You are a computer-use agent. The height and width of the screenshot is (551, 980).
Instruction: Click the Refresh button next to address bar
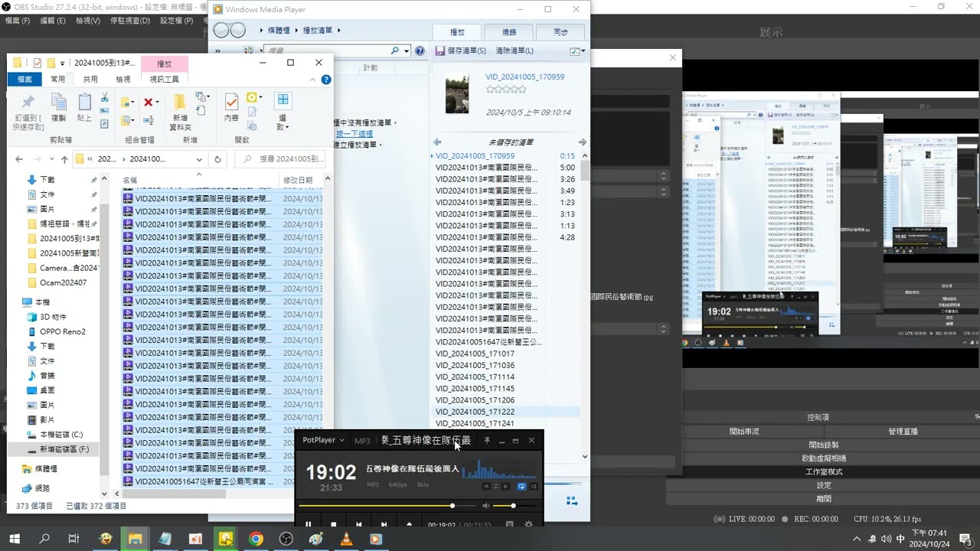pyautogui.click(x=217, y=159)
